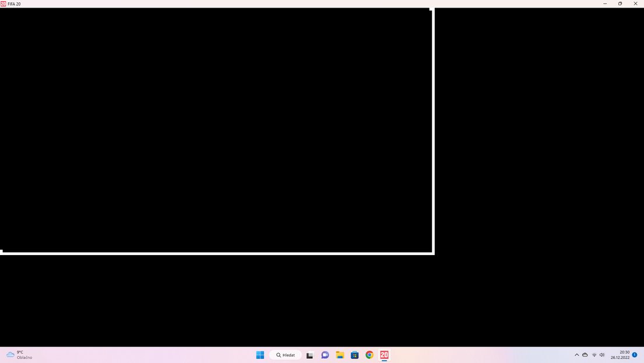Open the Task View icon on the taskbar
Image resolution: width=644 pixels, height=363 pixels.
click(x=309, y=355)
